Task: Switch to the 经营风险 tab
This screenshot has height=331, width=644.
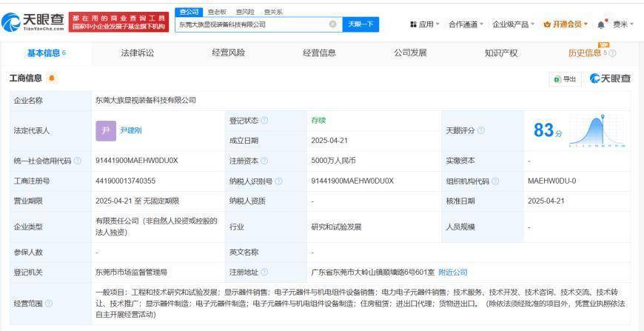Action: coord(228,53)
